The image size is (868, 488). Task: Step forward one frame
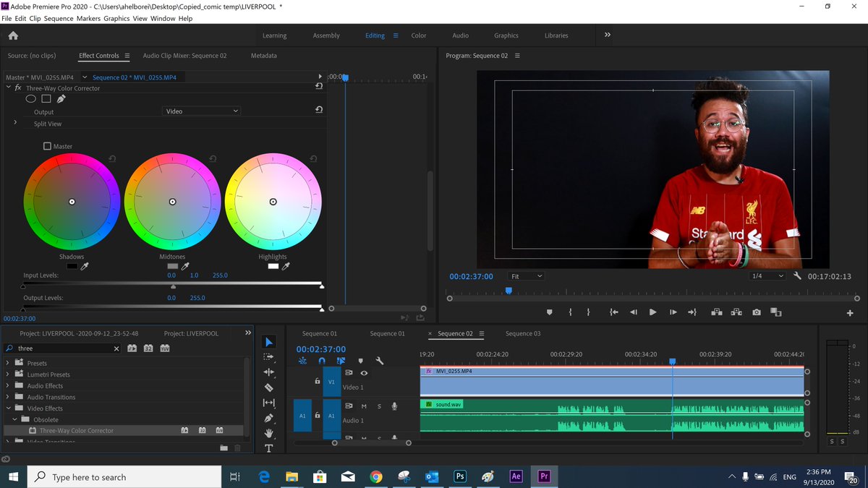tap(673, 312)
